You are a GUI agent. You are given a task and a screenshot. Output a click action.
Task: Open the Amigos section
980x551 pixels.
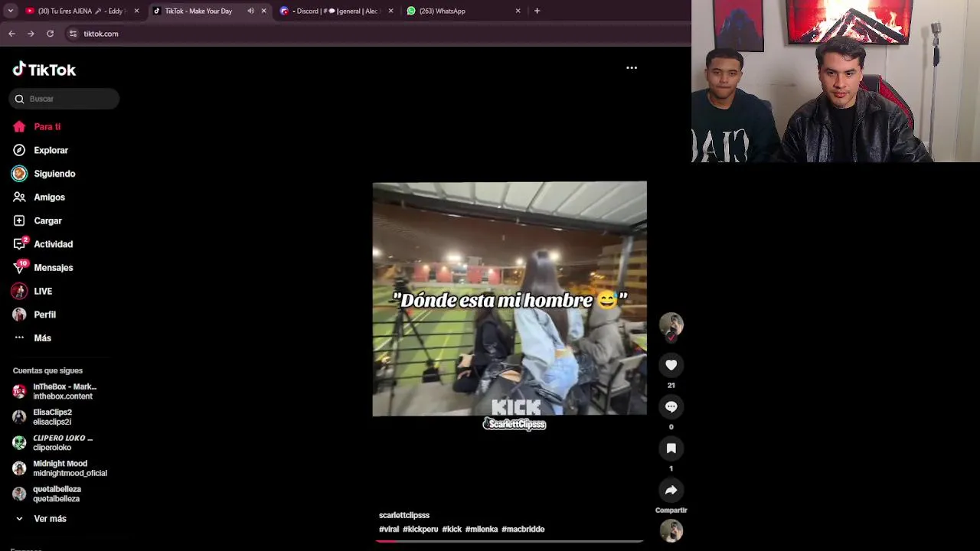[49, 197]
